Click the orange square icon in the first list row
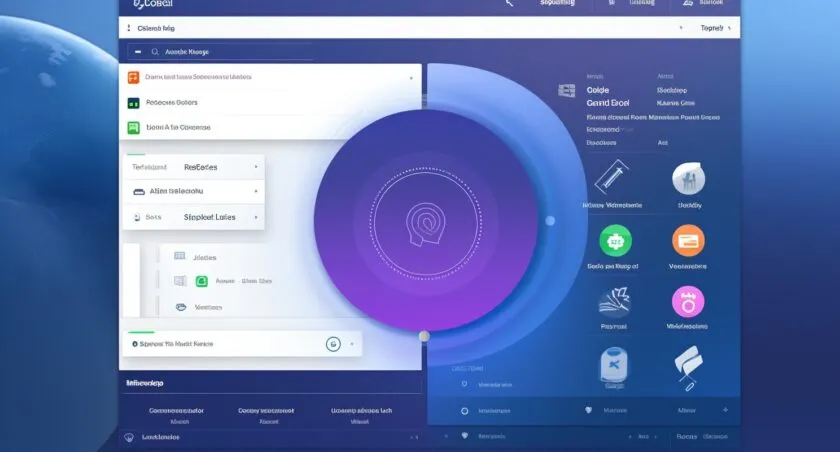The height and width of the screenshot is (452, 840). [x=133, y=77]
